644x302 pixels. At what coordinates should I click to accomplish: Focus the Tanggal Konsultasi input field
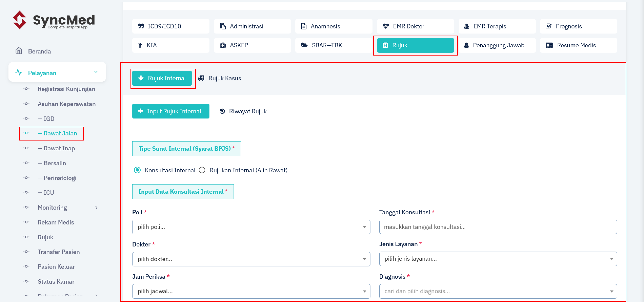[x=498, y=227]
